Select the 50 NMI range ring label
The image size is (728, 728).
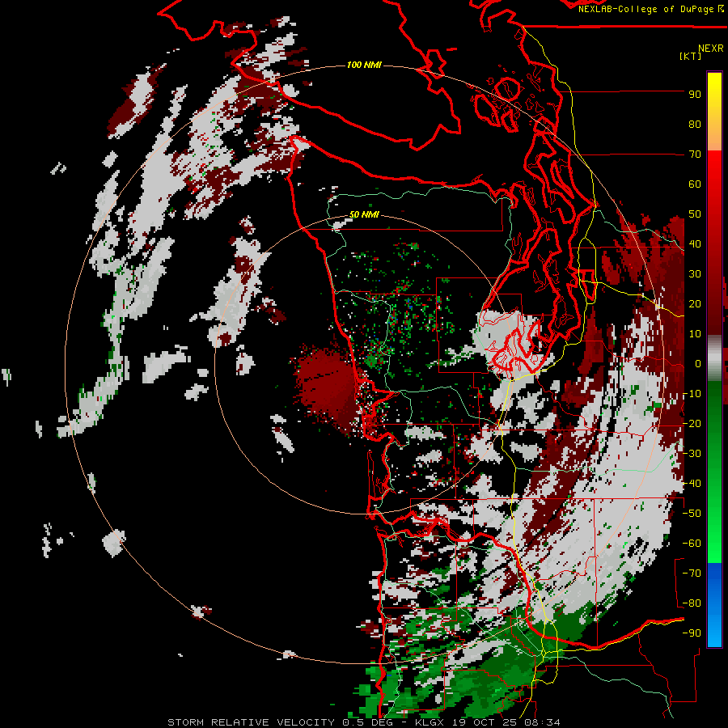point(365,214)
